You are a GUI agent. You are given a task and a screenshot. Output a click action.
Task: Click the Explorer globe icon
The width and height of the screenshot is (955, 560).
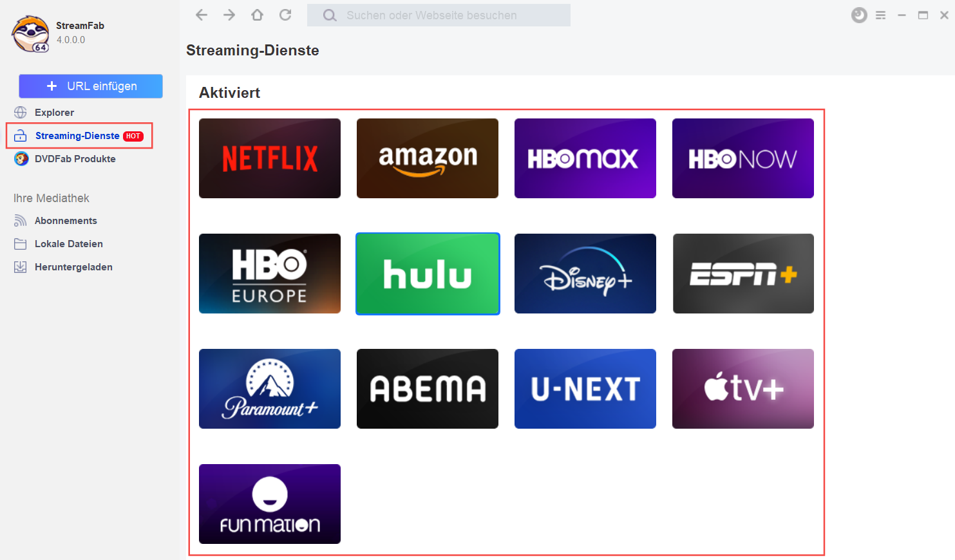21,113
